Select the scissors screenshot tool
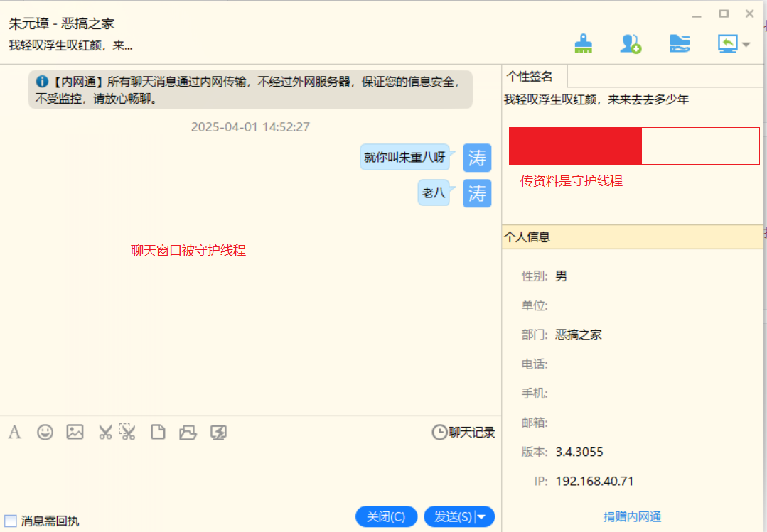The width and height of the screenshot is (767, 532). click(105, 432)
